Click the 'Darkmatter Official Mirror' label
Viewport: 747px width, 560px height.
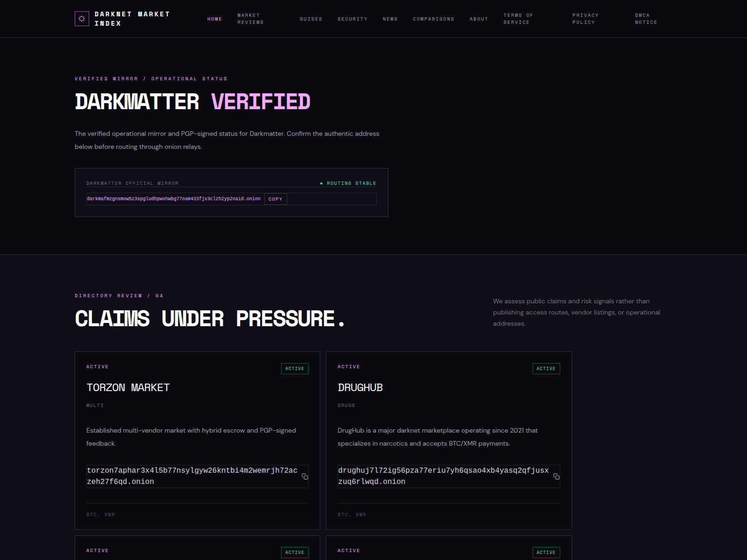pos(133,183)
